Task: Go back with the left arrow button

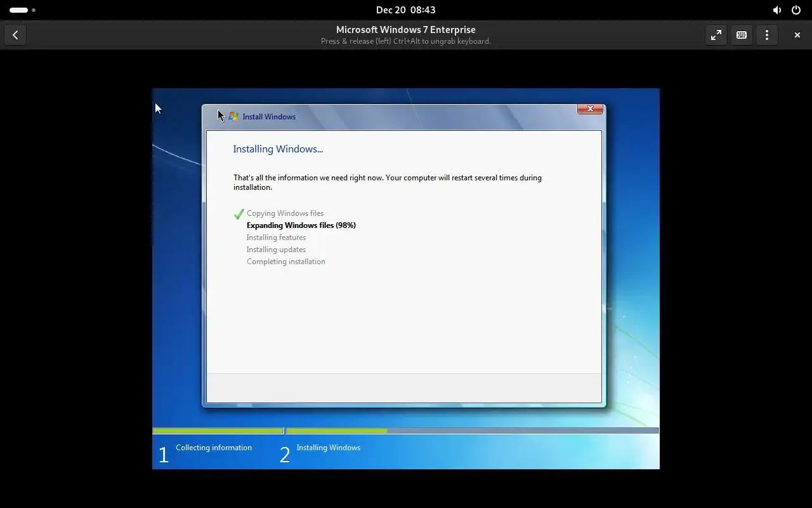Action: (x=15, y=35)
